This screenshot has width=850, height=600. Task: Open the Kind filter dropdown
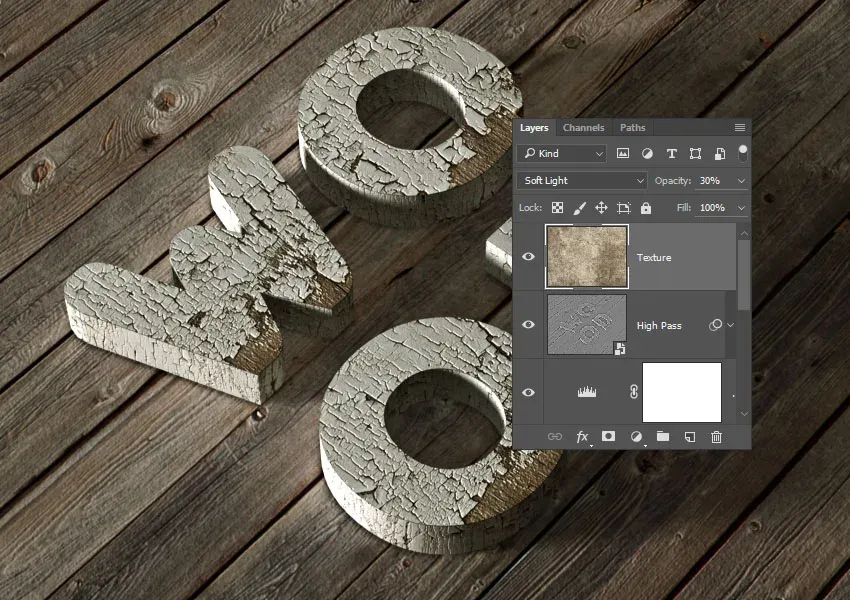[562, 153]
